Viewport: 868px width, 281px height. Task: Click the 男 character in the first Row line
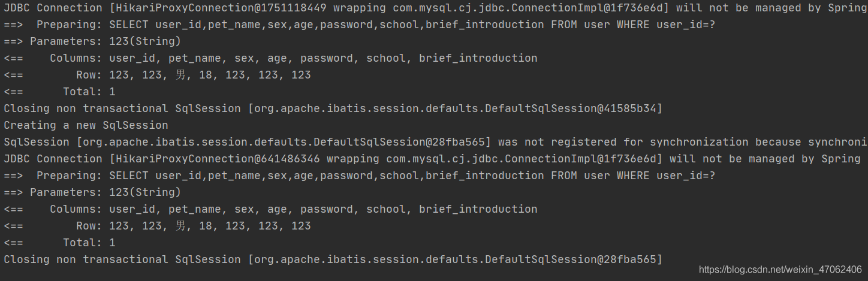pos(181,75)
